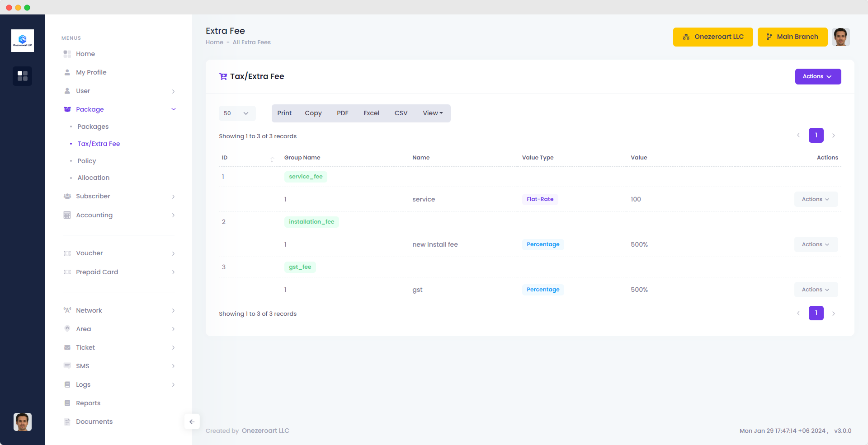The width and height of the screenshot is (868, 445).
Task: Export the table as PDF
Action: click(343, 113)
